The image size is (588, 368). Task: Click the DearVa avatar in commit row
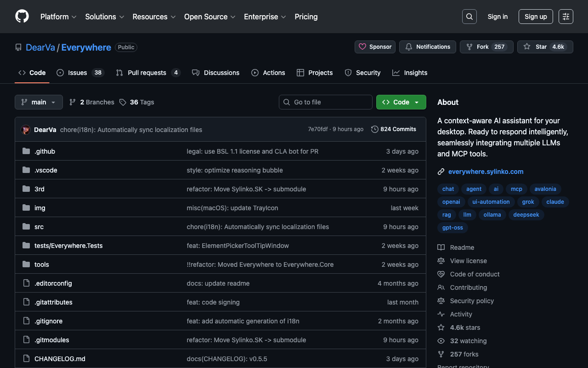26,130
